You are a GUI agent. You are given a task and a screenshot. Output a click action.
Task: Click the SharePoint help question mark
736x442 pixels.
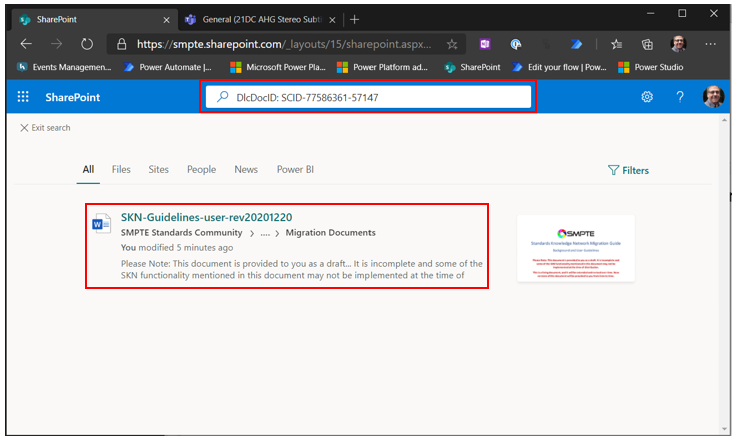coord(680,97)
